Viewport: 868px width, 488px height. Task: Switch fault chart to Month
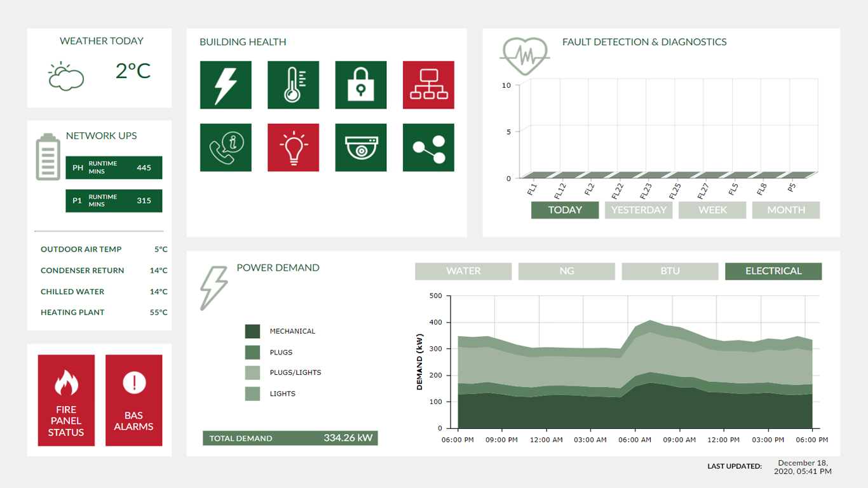(786, 210)
